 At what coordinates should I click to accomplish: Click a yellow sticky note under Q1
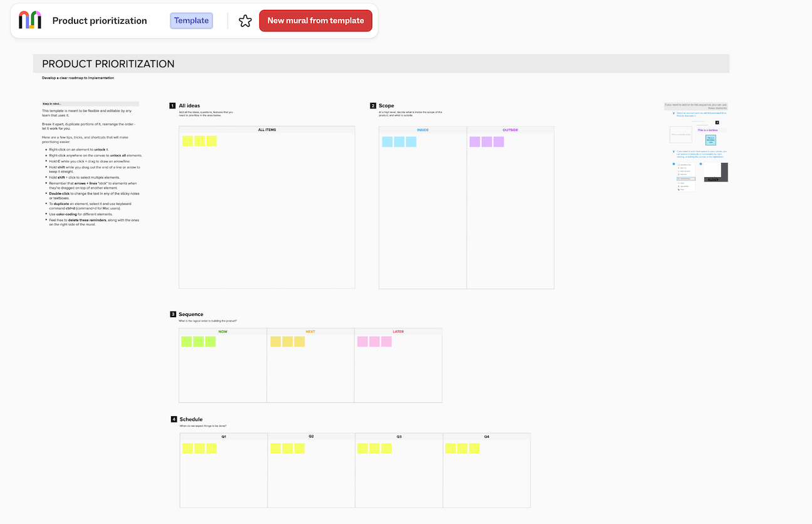(x=187, y=448)
